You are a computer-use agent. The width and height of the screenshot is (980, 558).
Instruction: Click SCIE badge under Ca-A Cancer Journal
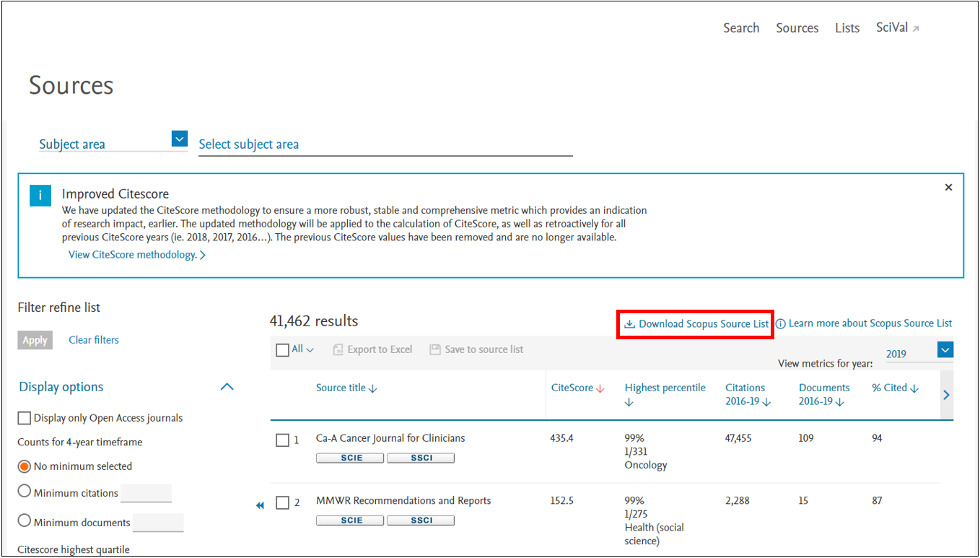(x=350, y=458)
